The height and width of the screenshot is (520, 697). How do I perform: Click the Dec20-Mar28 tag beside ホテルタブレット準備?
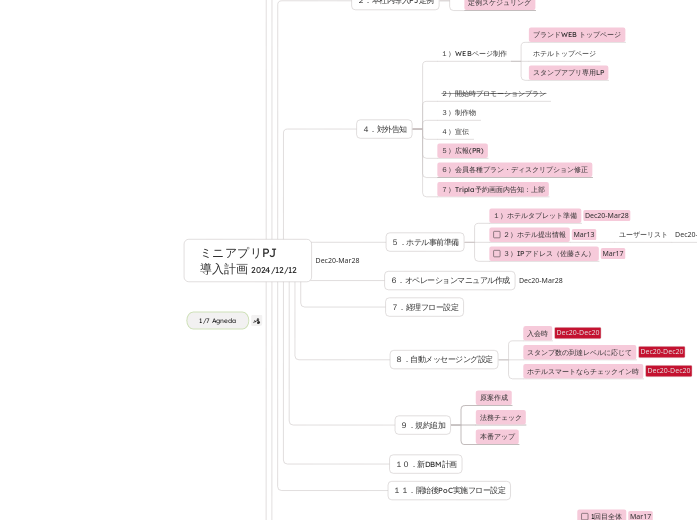click(x=607, y=216)
